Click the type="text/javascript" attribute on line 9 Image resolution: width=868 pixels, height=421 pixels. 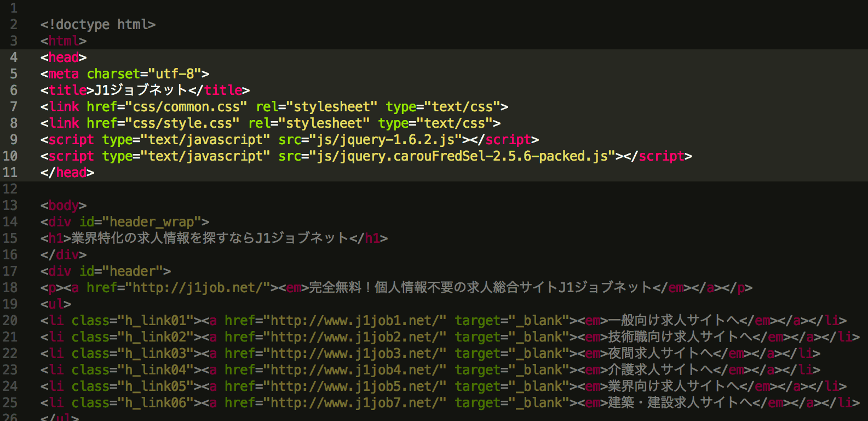click(186, 140)
